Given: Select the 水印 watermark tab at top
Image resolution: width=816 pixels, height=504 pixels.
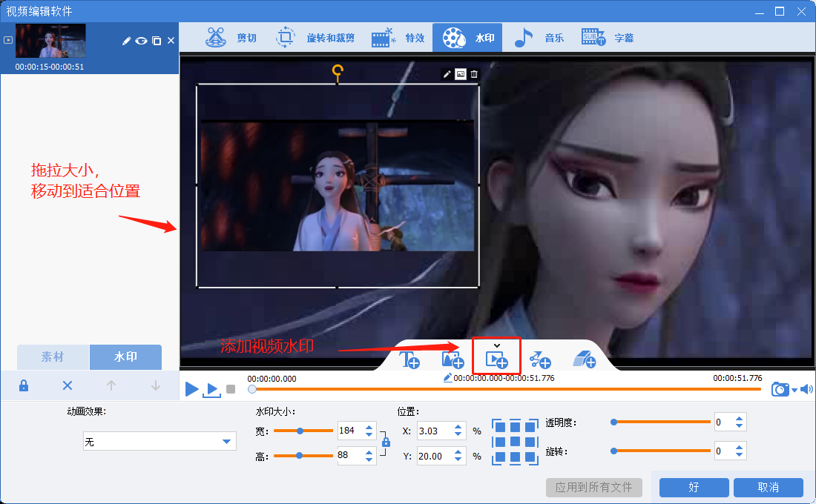Looking at the screenshot, I should [467, 38].
